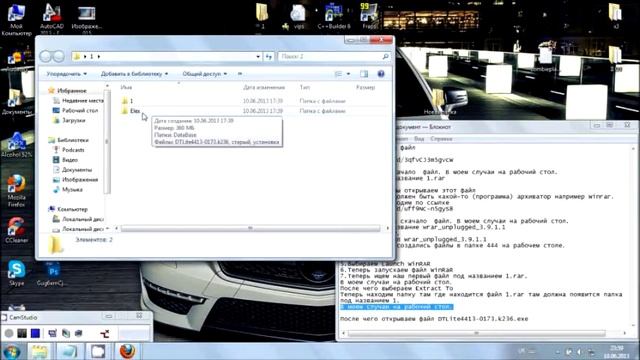Select CCleaner desktop shortcut
640x360 pixels.
pos(16,230)
